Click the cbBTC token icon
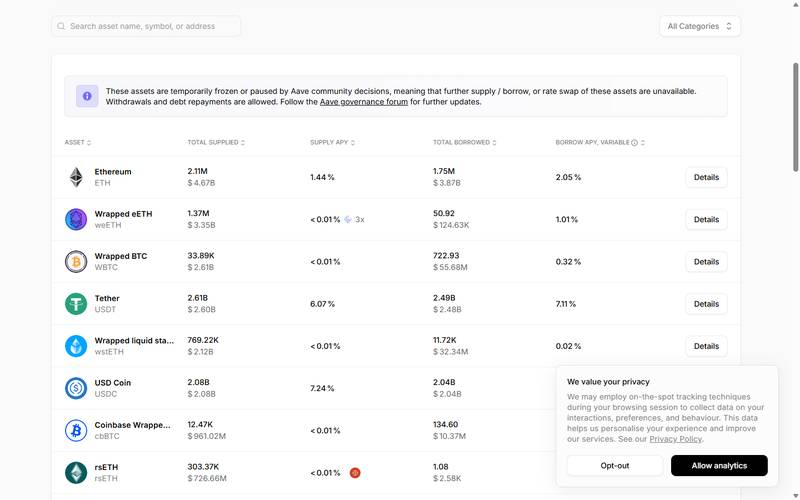 [76, 431]
